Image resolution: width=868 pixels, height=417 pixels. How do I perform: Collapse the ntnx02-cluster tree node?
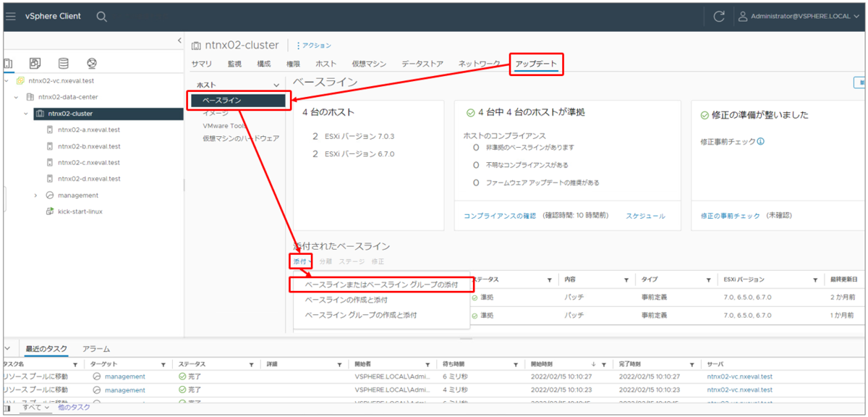[26, 114]
